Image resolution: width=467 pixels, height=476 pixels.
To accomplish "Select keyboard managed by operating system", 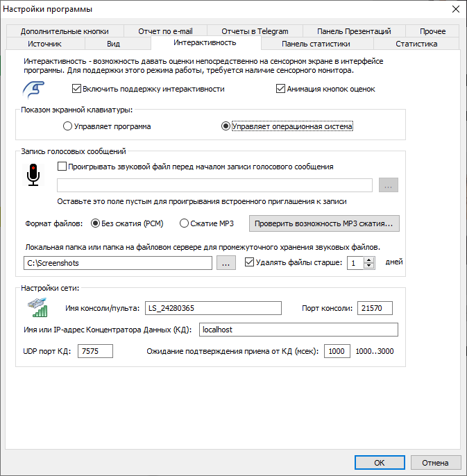I will point(226,126).
